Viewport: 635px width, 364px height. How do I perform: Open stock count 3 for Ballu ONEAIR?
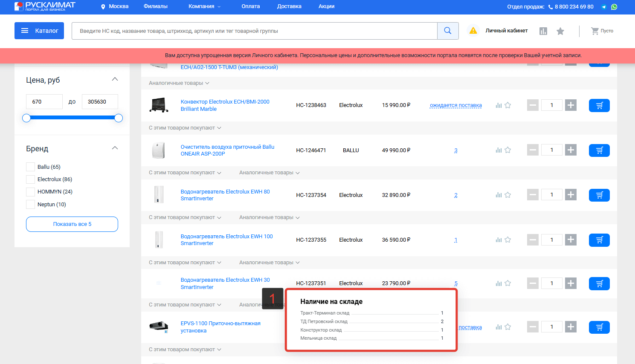tap(456, 150)
